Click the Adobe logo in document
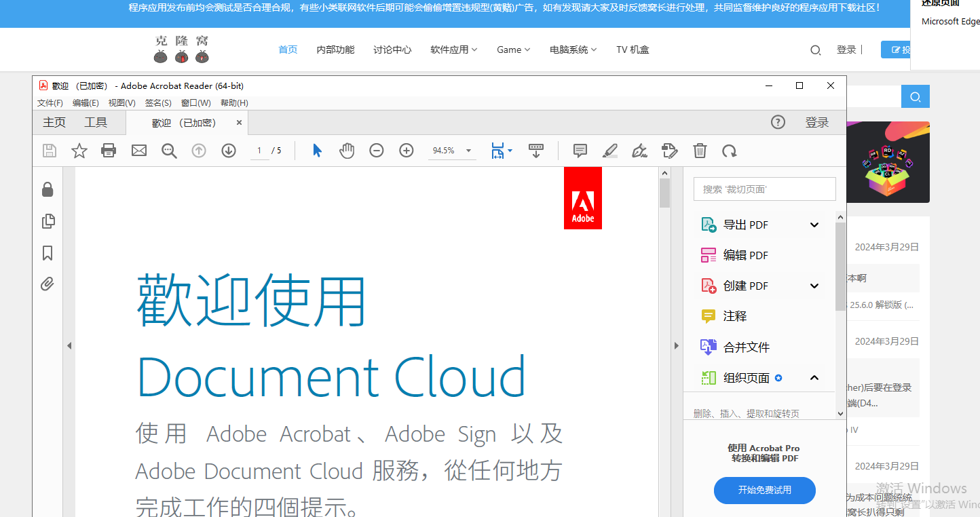Viewport: 980px width, 517px height. click(583, 198)
